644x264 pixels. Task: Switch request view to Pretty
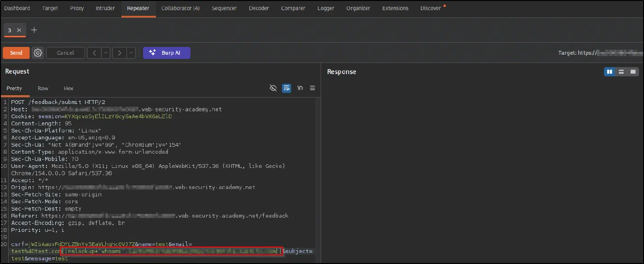pyautogui.click(x=14, y=88)
